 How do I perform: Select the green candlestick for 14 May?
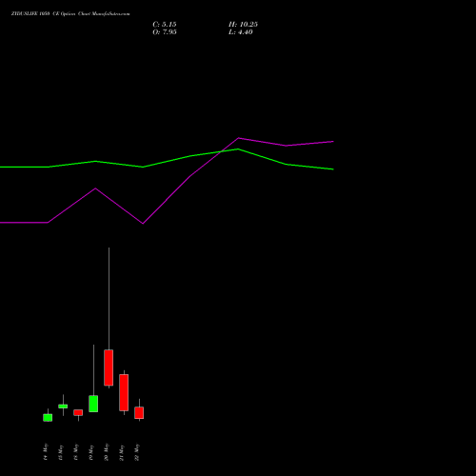pyautogui.click(x=48, y=417)
